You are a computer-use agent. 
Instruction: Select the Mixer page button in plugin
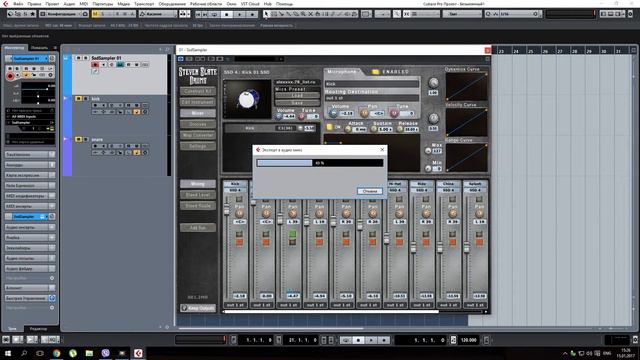198,113
